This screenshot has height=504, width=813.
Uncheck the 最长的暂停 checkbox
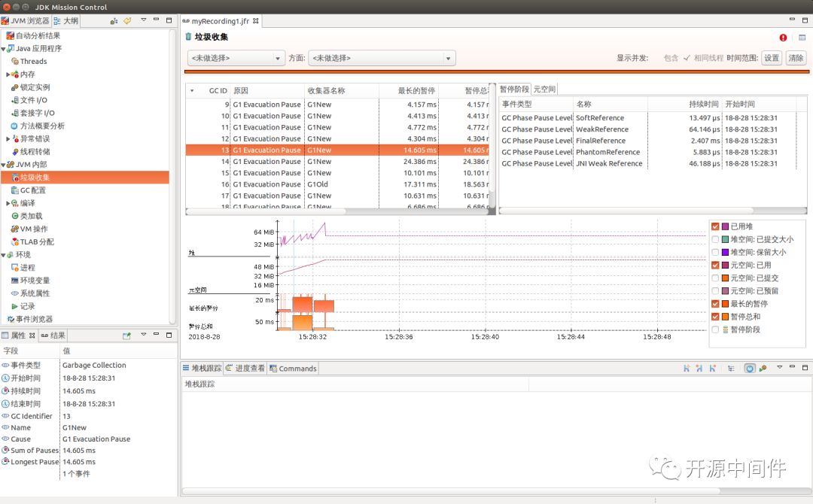(716, 304)
